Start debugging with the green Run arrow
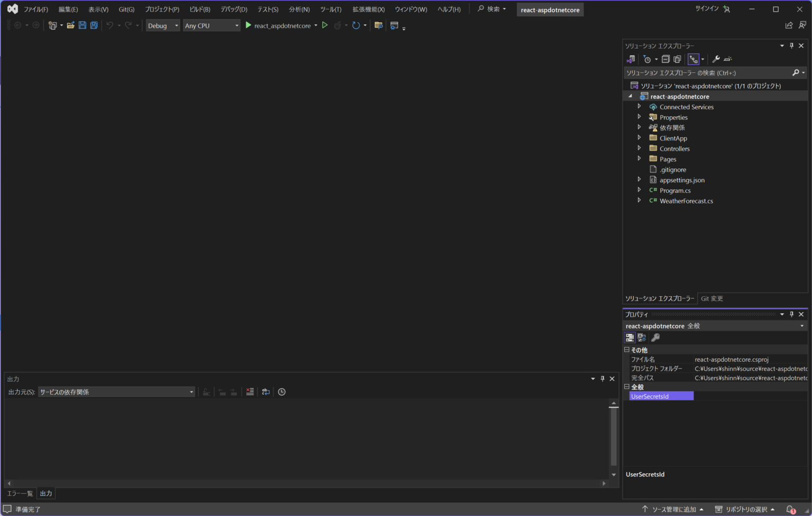Screen dimensions: 812x516 click(325, 25)
